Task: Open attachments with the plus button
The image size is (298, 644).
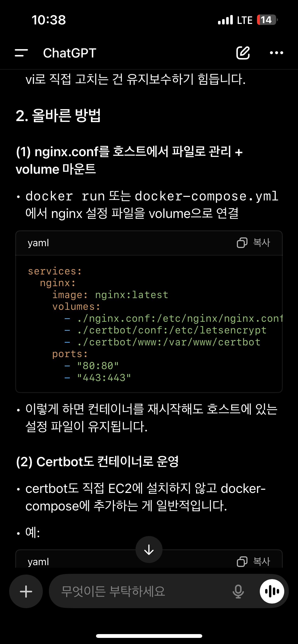Action: [26, 591]
